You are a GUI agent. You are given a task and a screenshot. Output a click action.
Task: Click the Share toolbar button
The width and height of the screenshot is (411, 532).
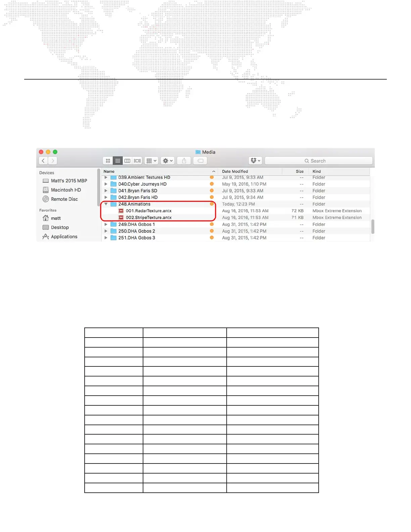pyautogui.click(x=184, y=161)
